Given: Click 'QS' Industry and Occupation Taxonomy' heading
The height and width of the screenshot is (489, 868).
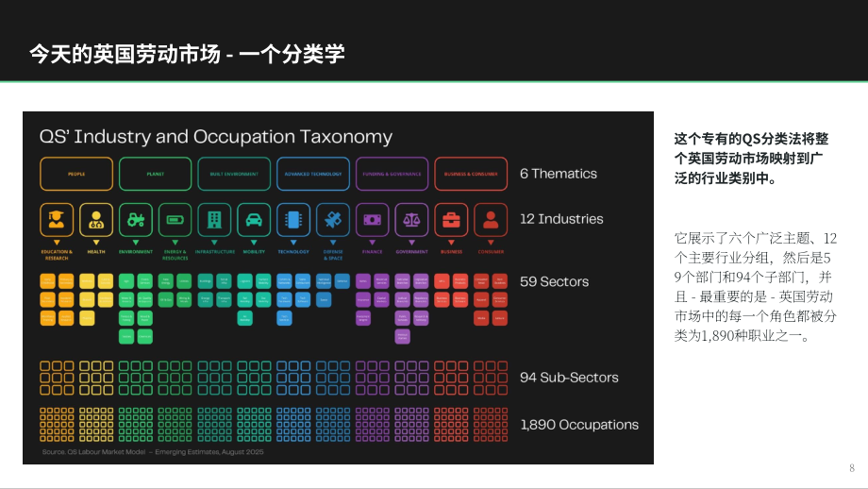Looking at the screenshot, I should 216,136.
